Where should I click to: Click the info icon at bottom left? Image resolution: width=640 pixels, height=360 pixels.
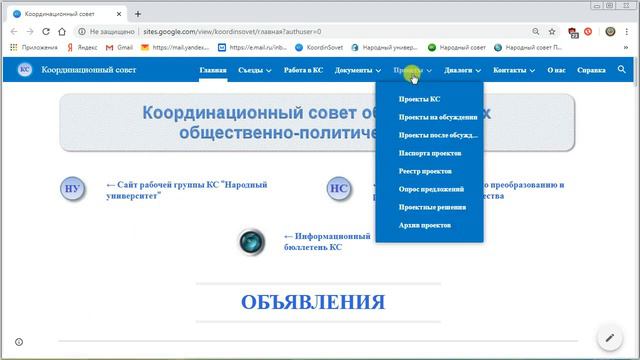click(x=19, y=342)
